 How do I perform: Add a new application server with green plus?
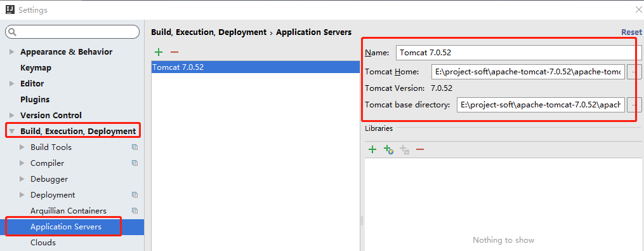click(159, 52)
